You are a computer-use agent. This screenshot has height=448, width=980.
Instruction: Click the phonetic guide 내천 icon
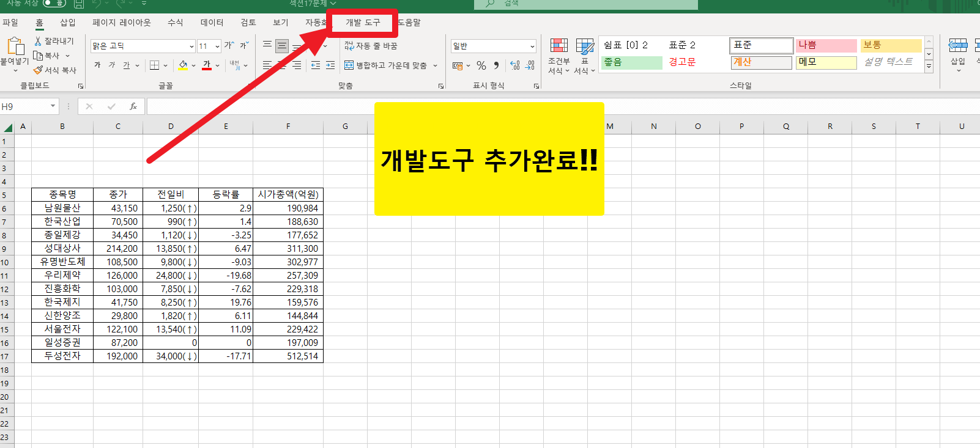(234, 65)
